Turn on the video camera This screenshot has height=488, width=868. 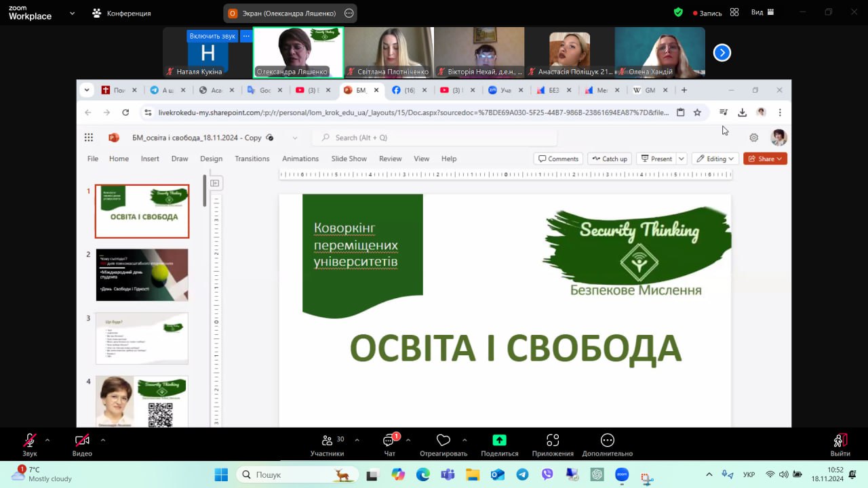pyautogui.click(x=82, y=441)
